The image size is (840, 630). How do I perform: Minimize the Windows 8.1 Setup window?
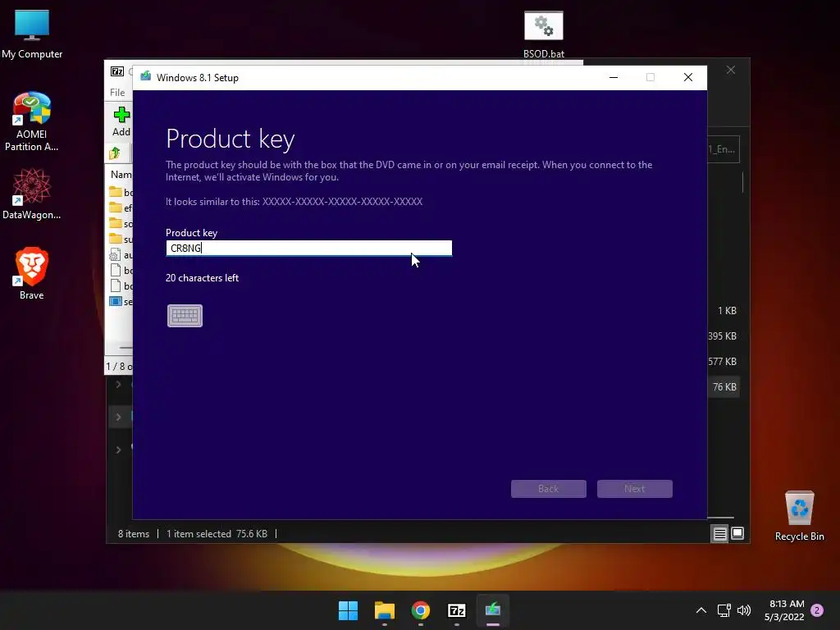point(614,77)
